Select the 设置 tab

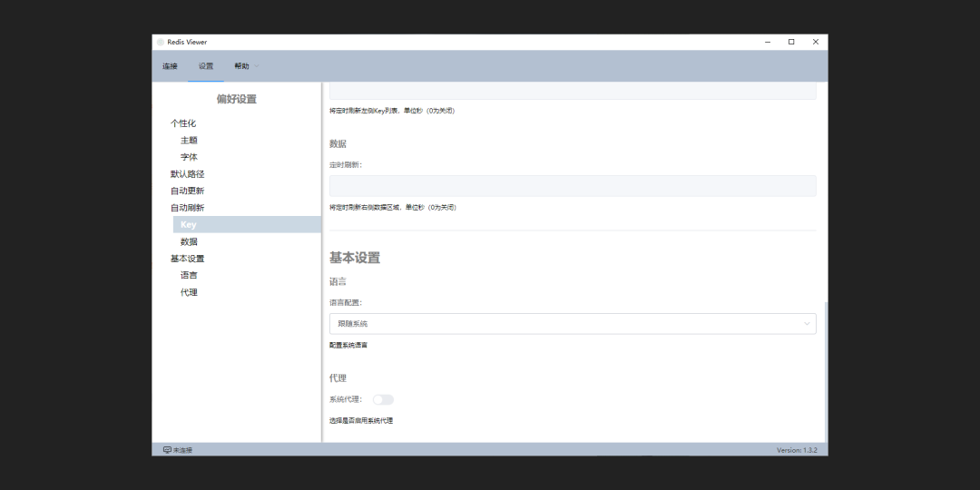[206, 66]
